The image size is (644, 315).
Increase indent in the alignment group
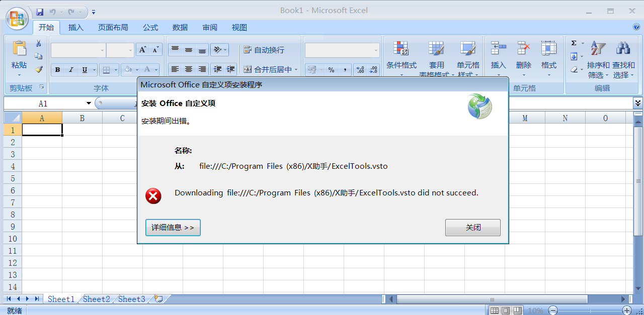pyautogui.click(x=231, y=69)
